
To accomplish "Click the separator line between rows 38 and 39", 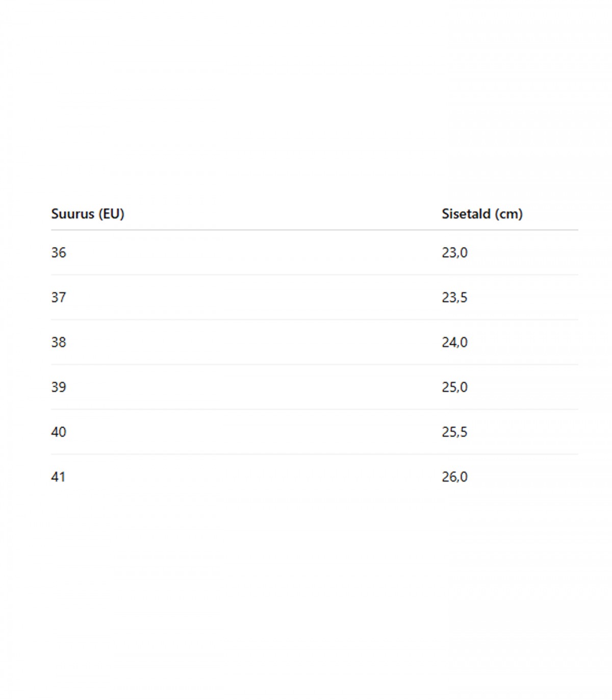I will click(x=314, y=364).
